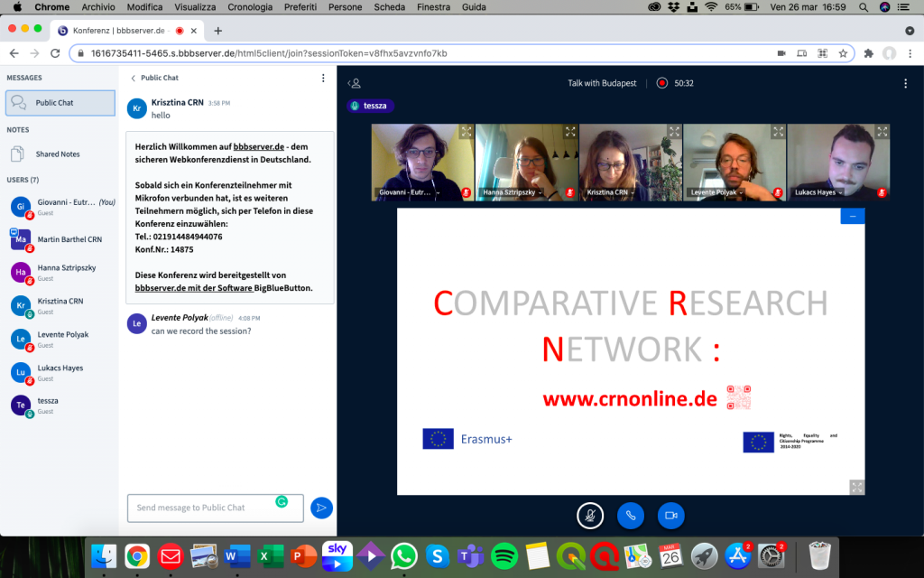Screen dimensions: 924x578
Task: Expand Giovanni's webcam to fullscreen
Action: pyautogui.click(x=467, y=132)
